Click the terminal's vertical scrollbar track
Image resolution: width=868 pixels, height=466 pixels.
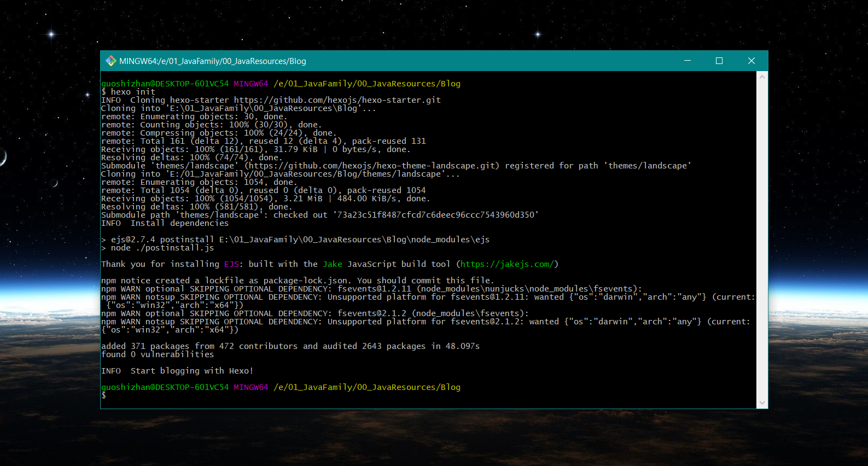(762, 241)
